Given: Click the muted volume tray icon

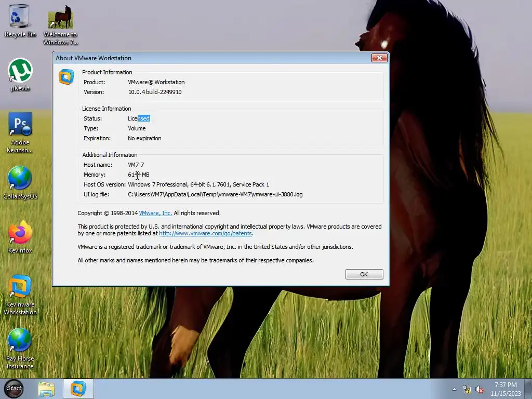Looking at the screenshot, I should (480, 390).
